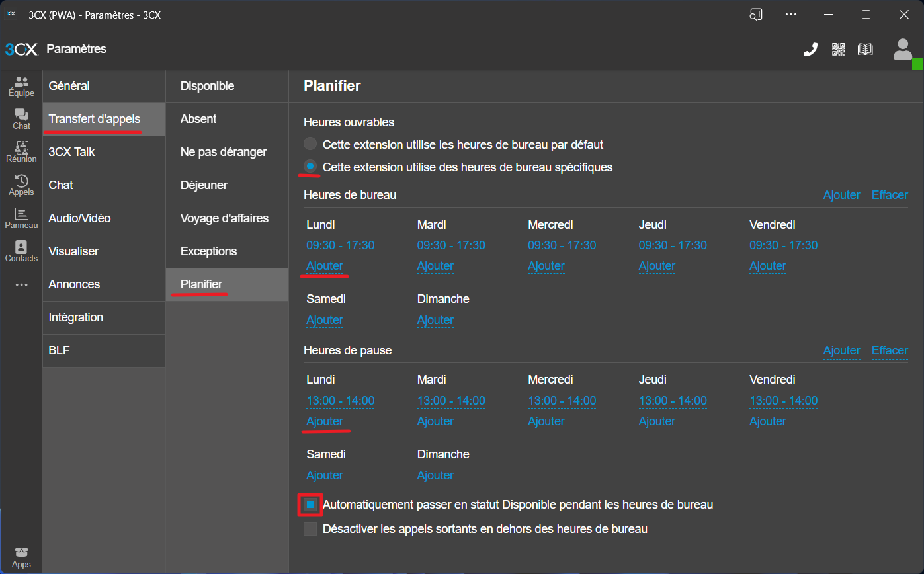Open the 3CX Talk settings section
The height and width of the screenshot is (574, 924).
click(104, 152)
